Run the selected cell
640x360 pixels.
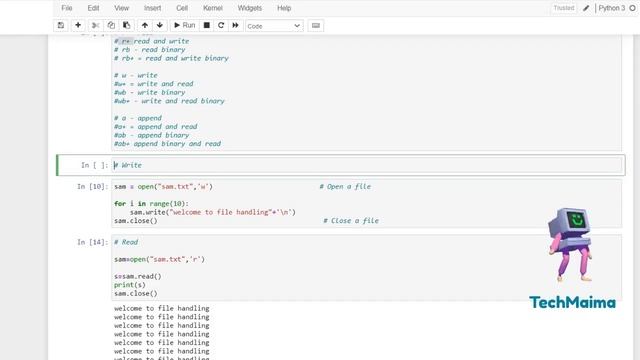point(184,25)
